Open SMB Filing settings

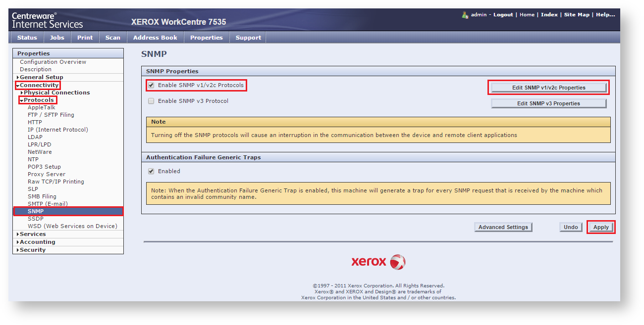click(42, 196)
